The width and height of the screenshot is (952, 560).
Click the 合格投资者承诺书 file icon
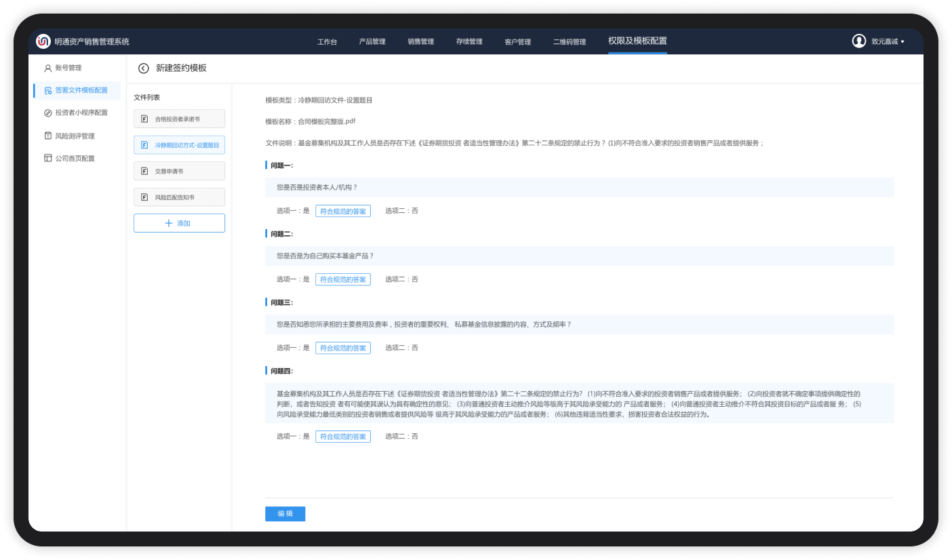click(144, 119)
